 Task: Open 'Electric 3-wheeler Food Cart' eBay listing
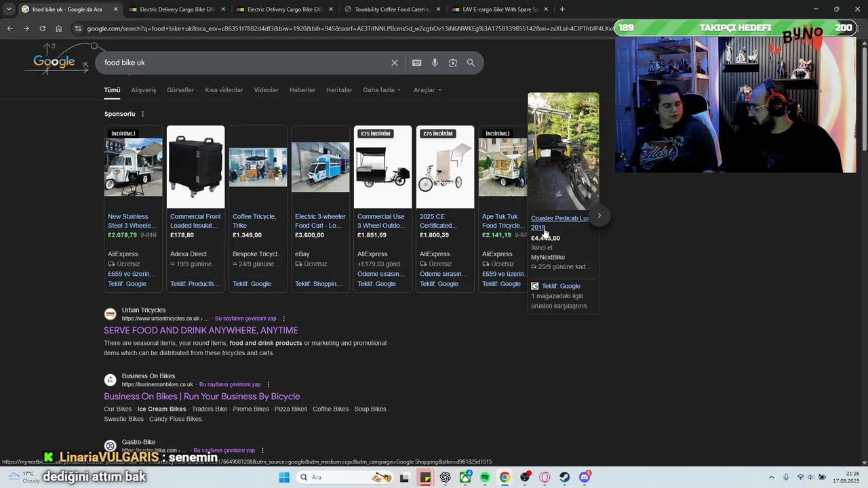320,221
